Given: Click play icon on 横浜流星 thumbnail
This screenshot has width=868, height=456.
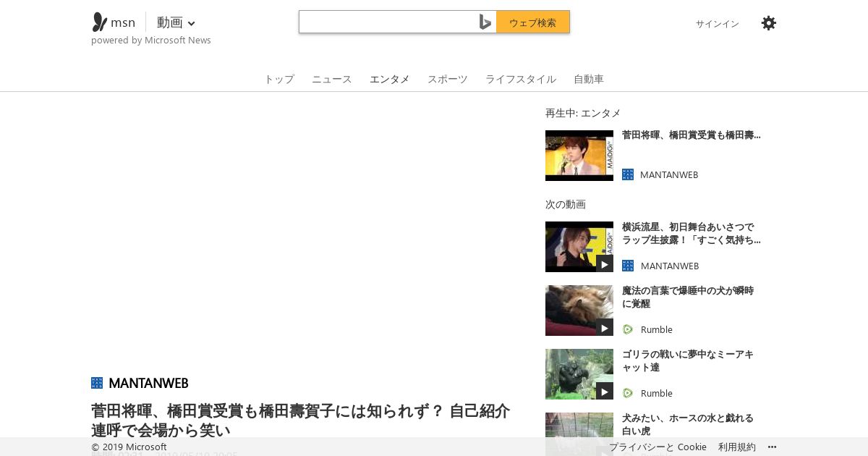Looking at the screenshot, I should point(605,263).
